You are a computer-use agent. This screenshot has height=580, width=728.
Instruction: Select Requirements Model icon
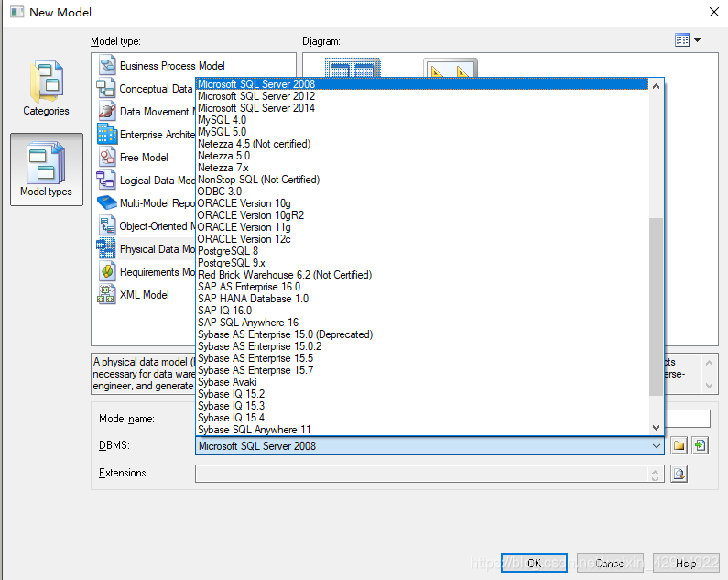[x=107, y=271]
